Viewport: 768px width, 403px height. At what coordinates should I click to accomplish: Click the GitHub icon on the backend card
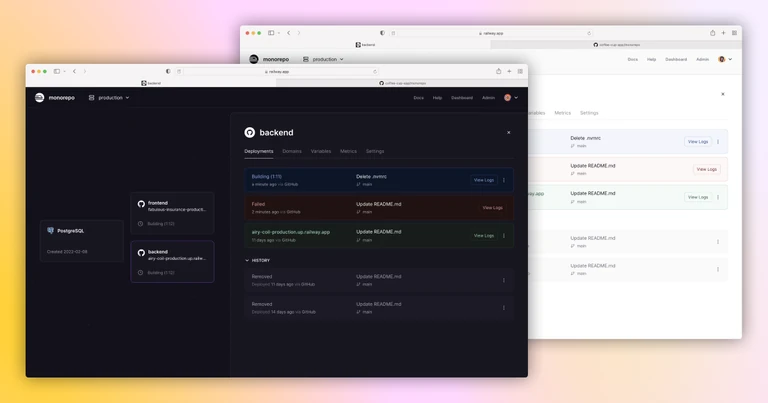click(141, 253)
